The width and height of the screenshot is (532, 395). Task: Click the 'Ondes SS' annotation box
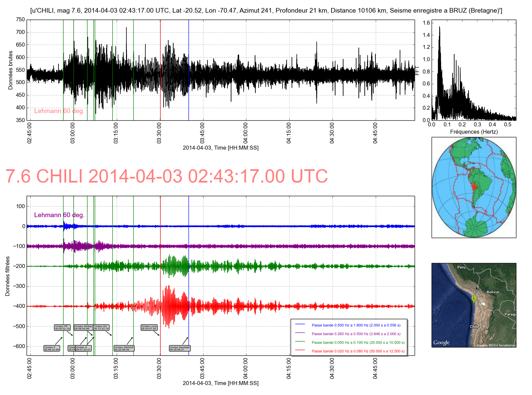click(x=101, y=328)
